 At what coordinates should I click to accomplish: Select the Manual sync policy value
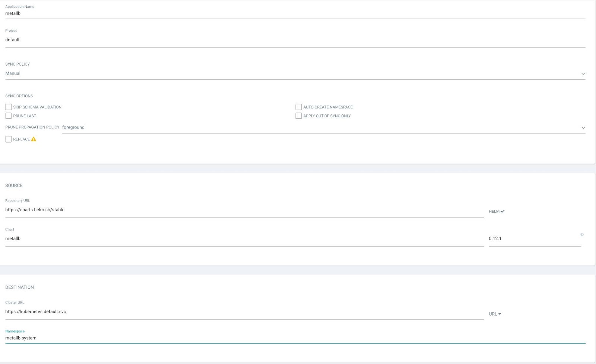coord(13,73)
